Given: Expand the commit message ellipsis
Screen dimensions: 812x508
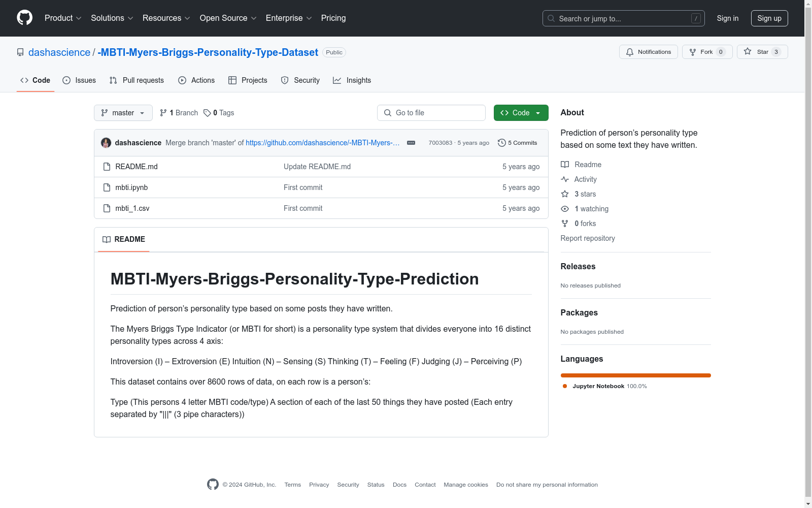Looking at the screenshot, I should pos(411,143).
